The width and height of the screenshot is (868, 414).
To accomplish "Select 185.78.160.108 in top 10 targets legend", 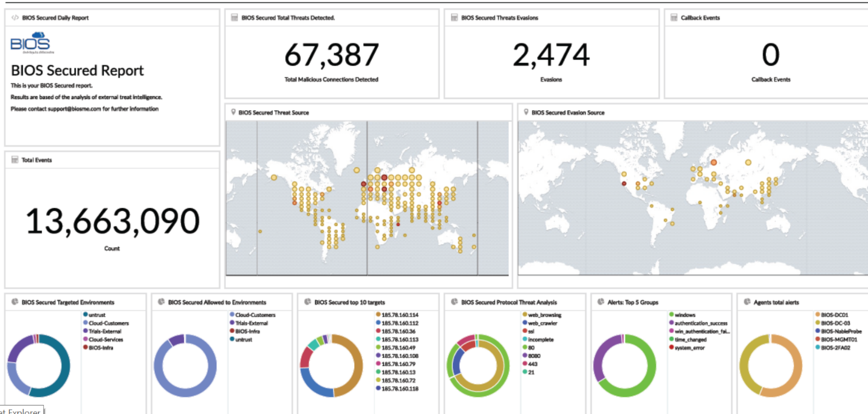I will (x=397, y=356).
